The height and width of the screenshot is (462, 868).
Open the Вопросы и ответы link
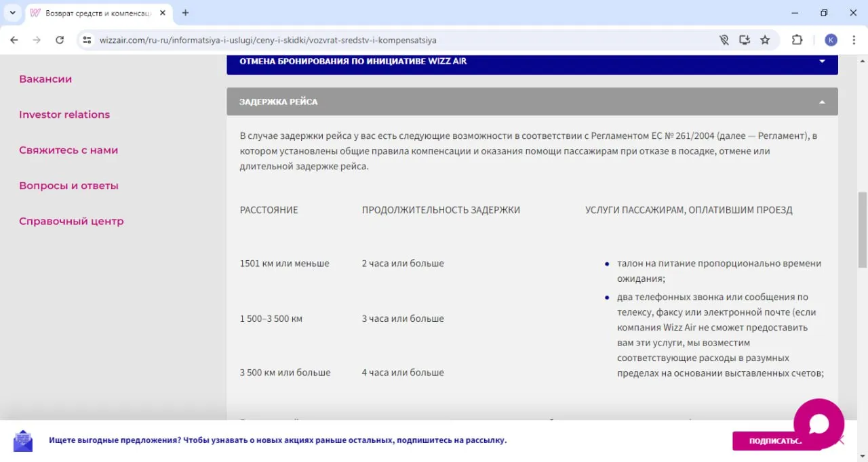click(68, 186)
